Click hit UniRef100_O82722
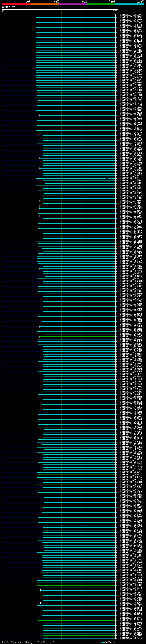The width and height of the screenshot is (146, 644). tap(131, 32)
